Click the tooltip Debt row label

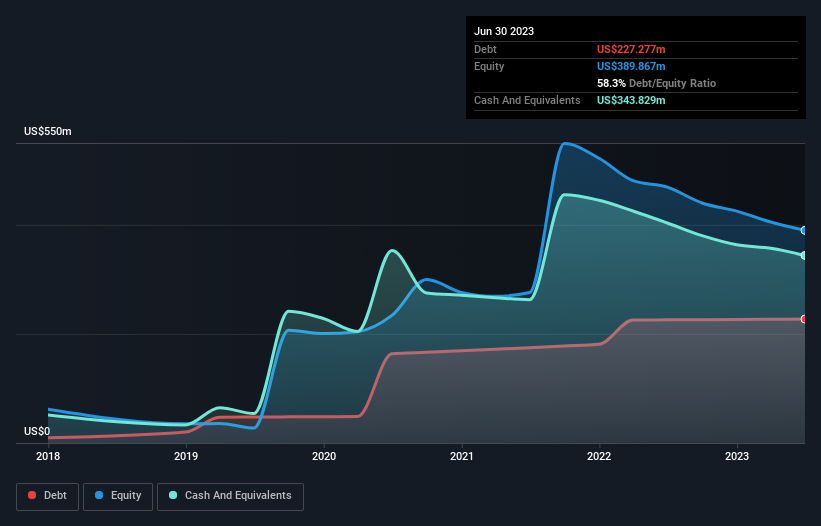tap(485, 49)
